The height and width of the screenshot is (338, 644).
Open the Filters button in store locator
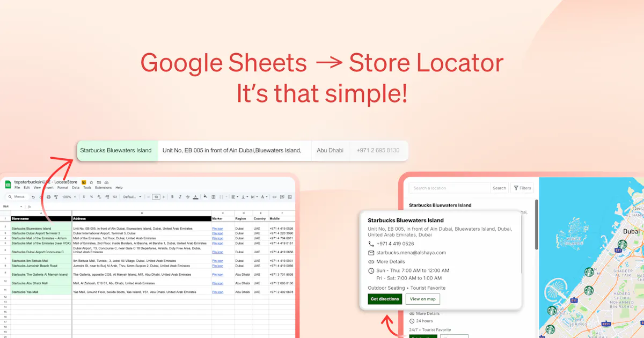coord(522,188)
